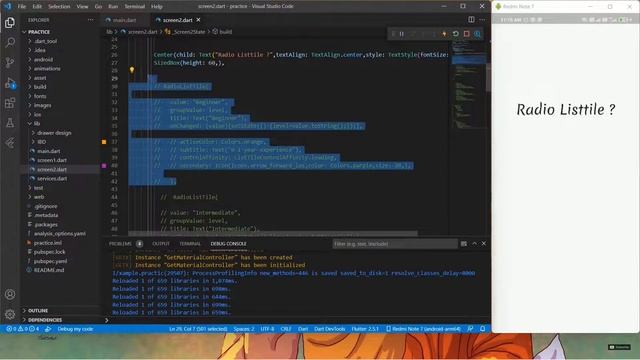
Task: Open main.dart in the explorer
Action: 49,151
